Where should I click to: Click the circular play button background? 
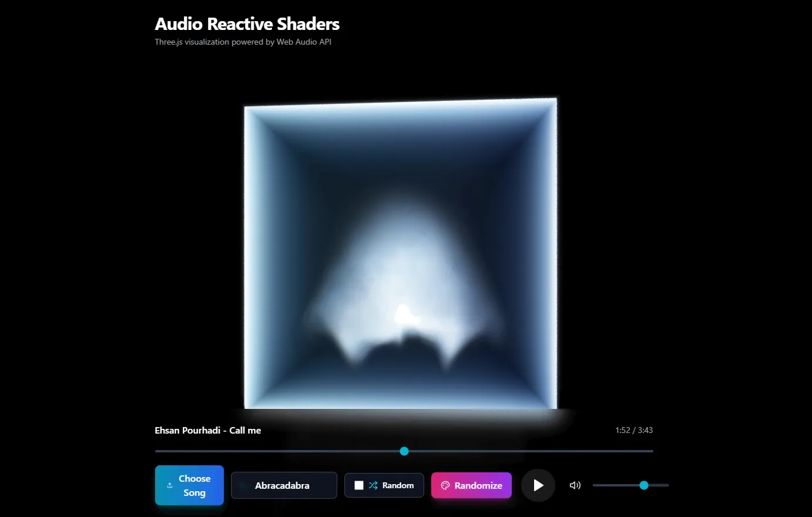tap(538, 485)
